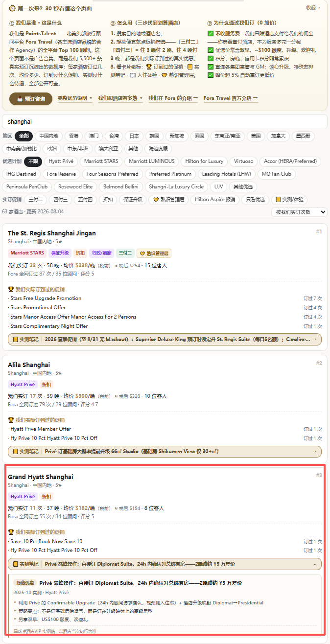This screenshot has width=330, height=644.
Task: Open The St. Regis Shanghai Jingan card title
Action: (x=52, y=233)
